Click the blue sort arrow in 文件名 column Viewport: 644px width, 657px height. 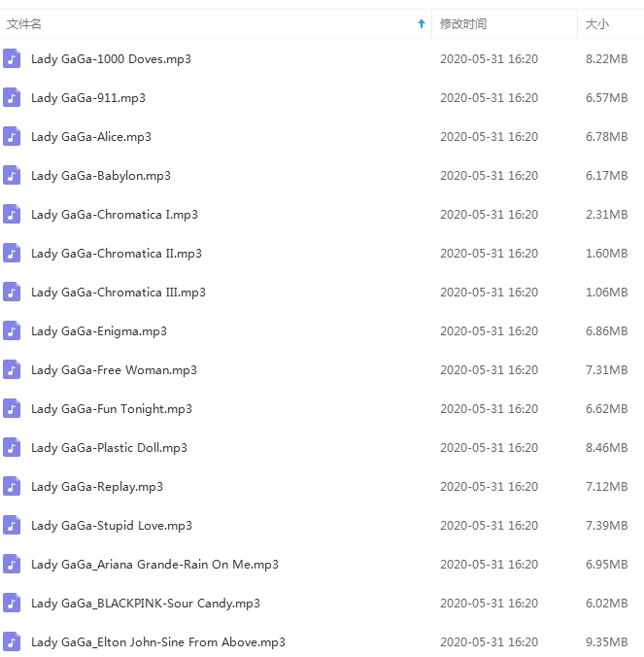(x=422, y=24)
